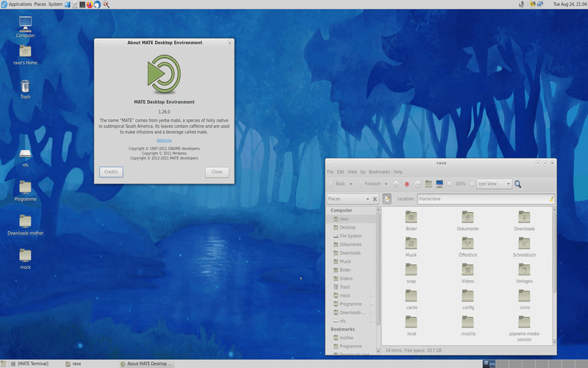This screenshot has width=588, height=368.
Task: Open the Icon View mode dropdown
Action: click(494, 184)
